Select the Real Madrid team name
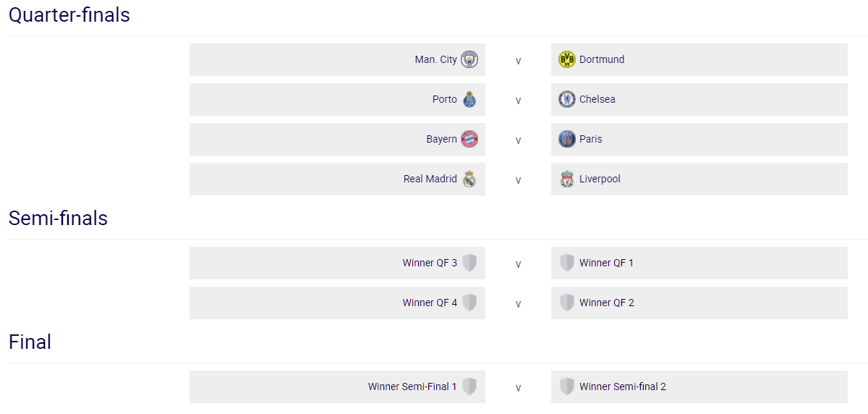This screenshot has width=868, height=414. click(x=430, y=179)
